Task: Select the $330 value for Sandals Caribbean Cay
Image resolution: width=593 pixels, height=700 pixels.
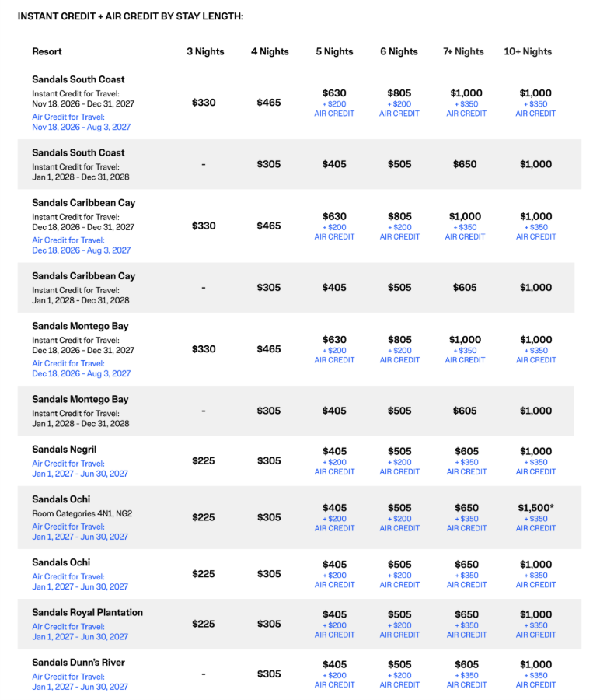Action: pyautogui.click(x=204, y=226)
